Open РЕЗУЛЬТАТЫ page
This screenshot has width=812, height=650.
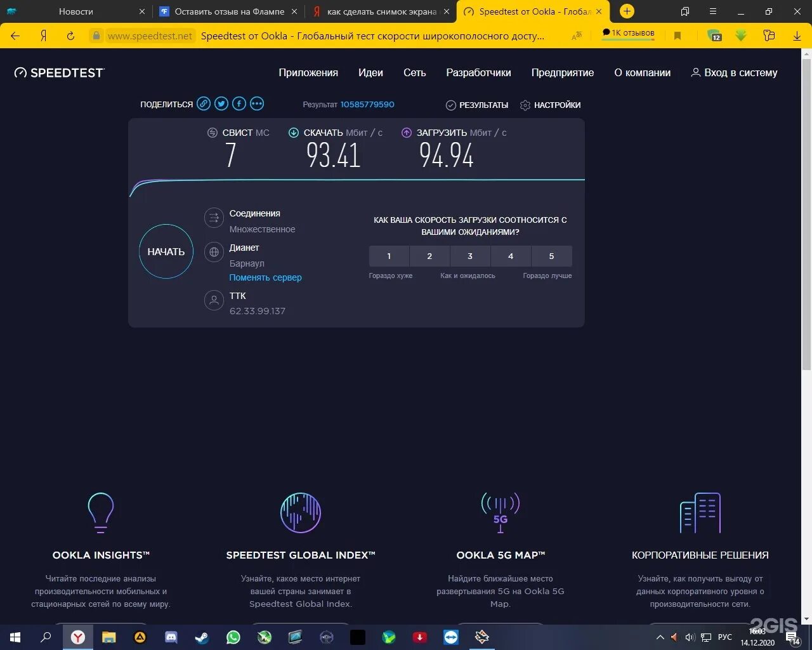[477, 105]
